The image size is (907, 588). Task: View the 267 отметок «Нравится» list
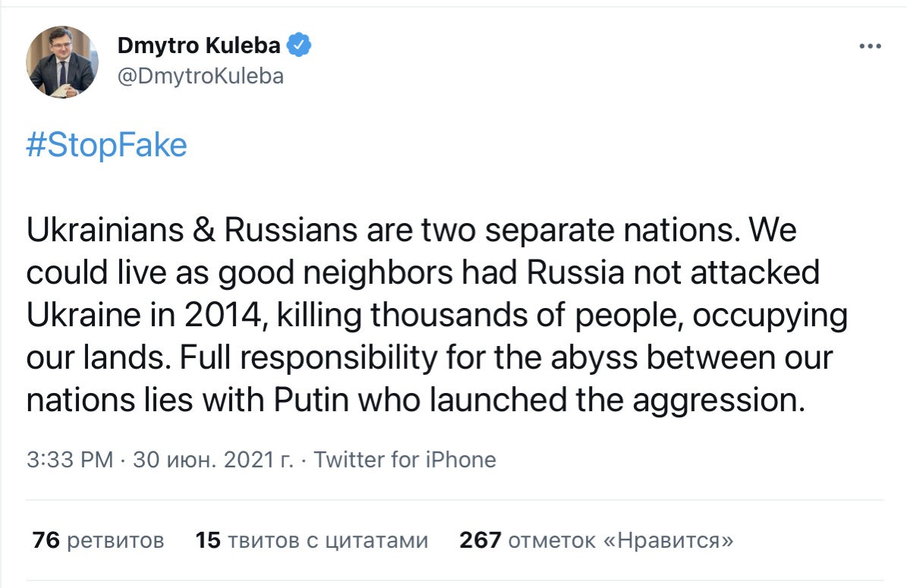tap(597, 540)
